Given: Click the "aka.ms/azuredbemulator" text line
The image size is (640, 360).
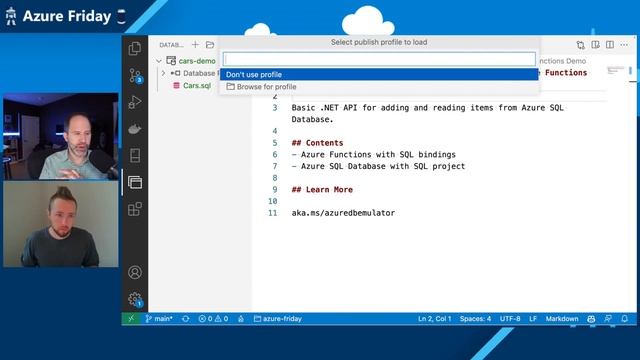Looking at the screenshot, I should (343, 213).
